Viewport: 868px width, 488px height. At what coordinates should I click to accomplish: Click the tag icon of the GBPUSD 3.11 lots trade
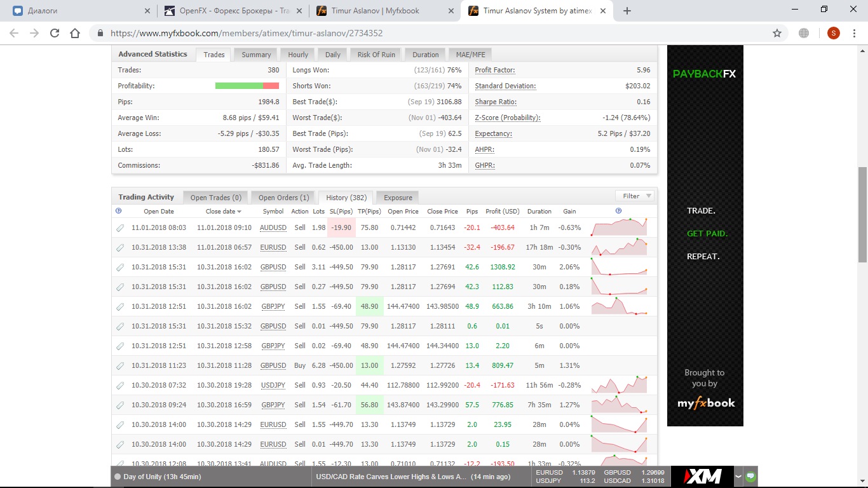[119, 267]
